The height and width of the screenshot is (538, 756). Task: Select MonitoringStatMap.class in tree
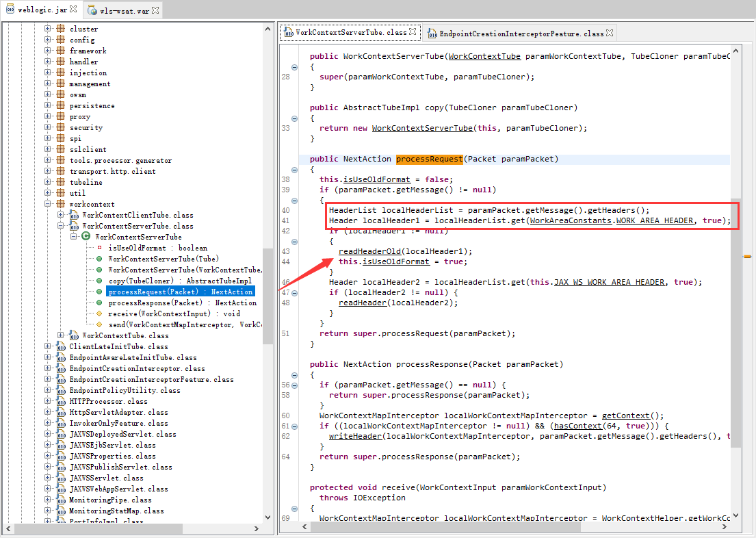click(116, 511)
